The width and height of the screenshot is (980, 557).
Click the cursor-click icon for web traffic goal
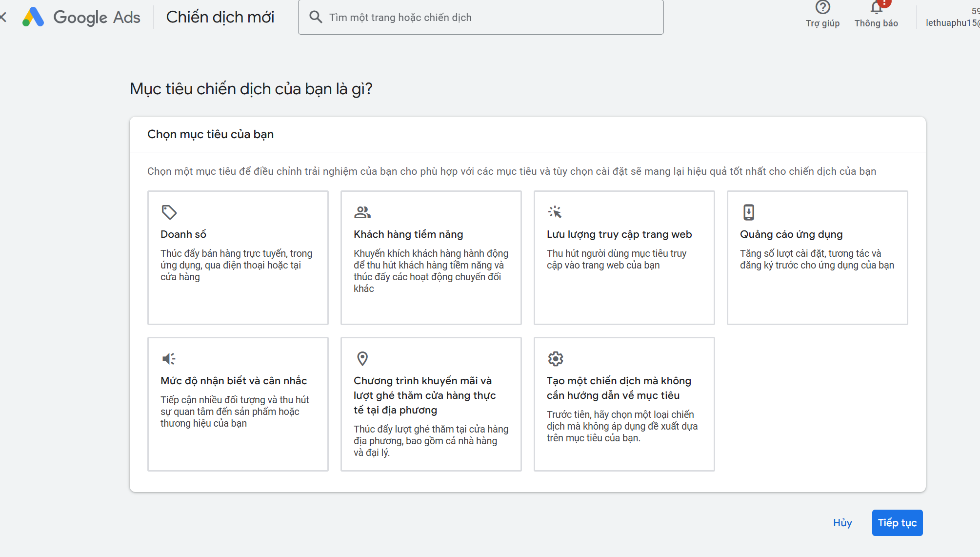coord(555,212)
